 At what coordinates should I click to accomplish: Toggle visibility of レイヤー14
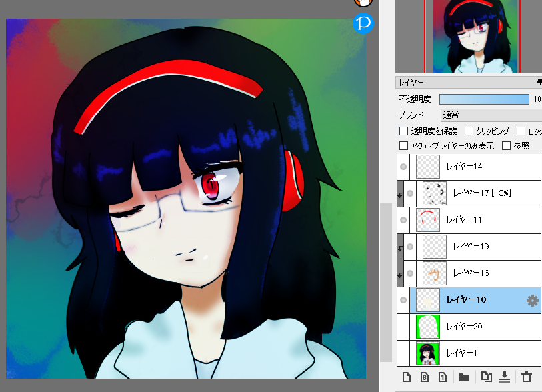pyautogui.click(x=403, y=167)
